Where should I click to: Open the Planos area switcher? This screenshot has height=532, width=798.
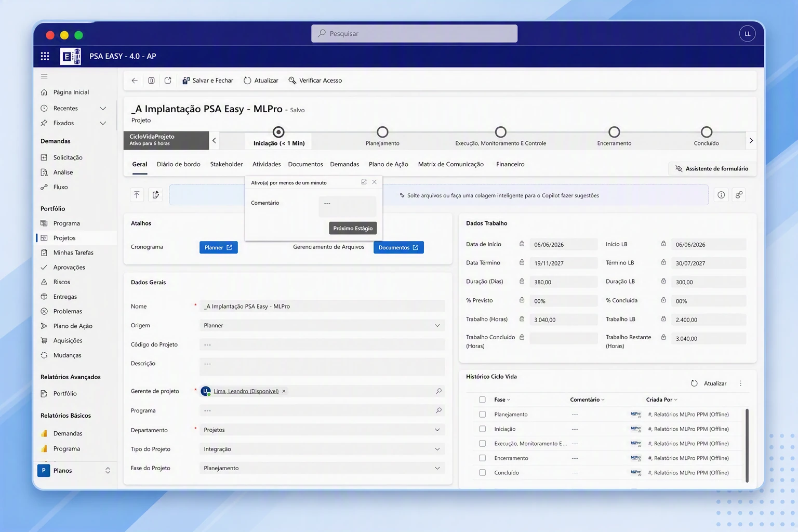coord(75,471)
